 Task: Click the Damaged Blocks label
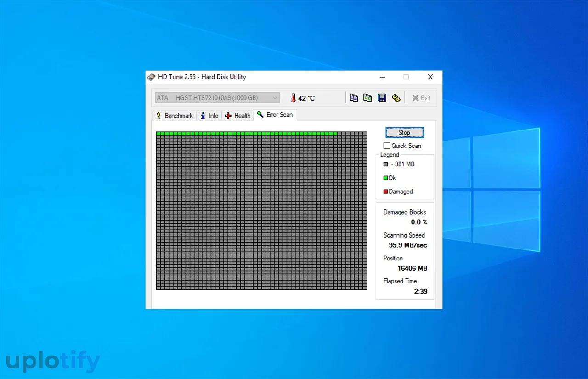pos(405,212)
